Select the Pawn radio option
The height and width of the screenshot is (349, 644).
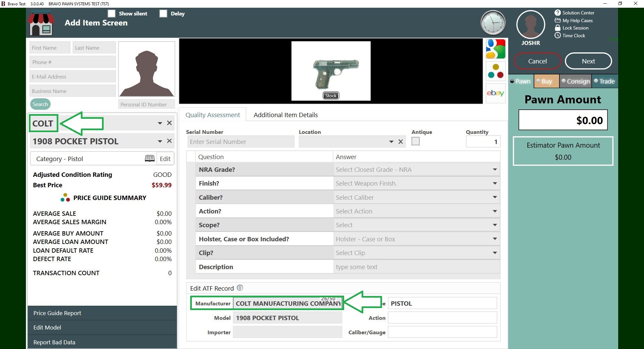(x=512, y=81)
